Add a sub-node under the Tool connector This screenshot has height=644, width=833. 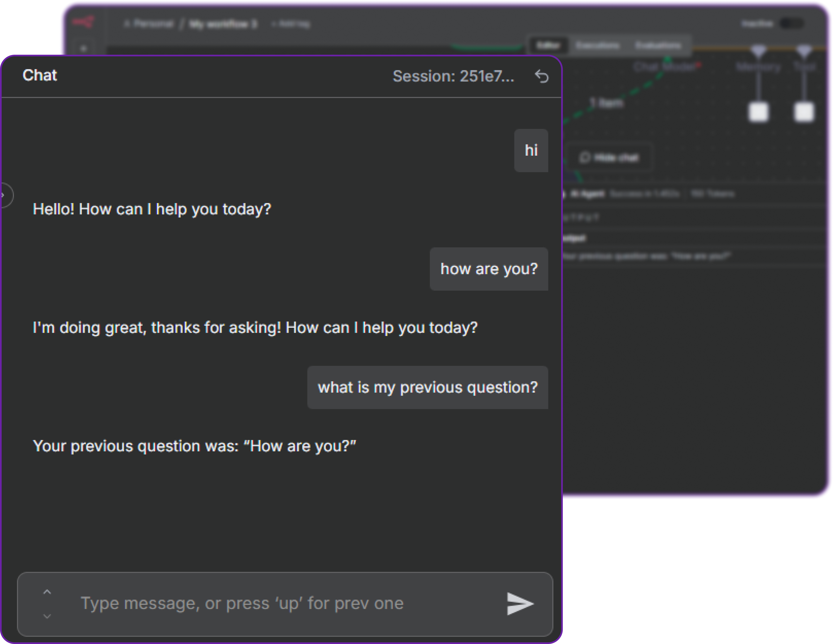pos(804,112)
